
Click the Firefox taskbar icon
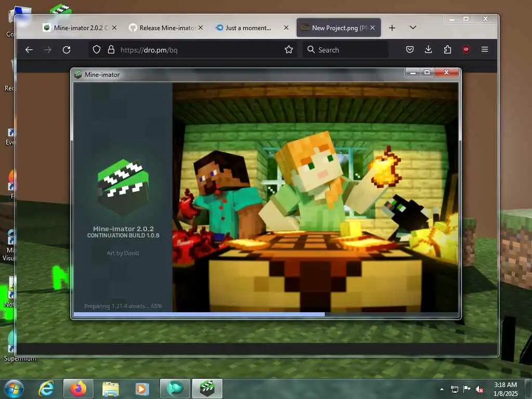point(78,389)
